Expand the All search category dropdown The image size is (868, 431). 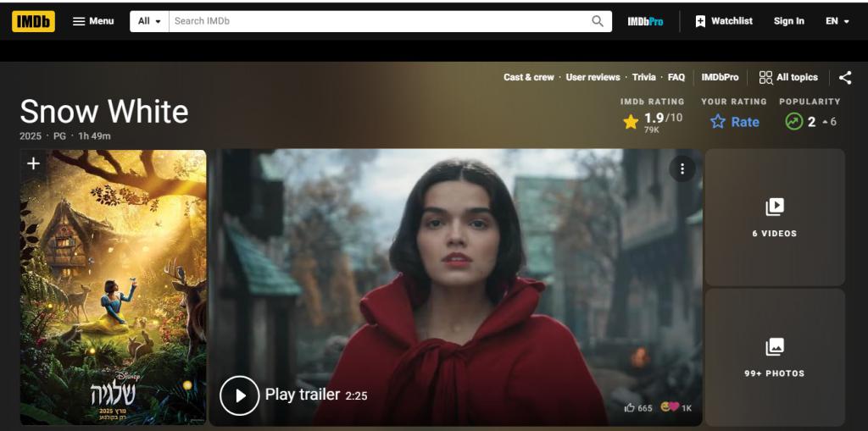[x=149, y=21]
